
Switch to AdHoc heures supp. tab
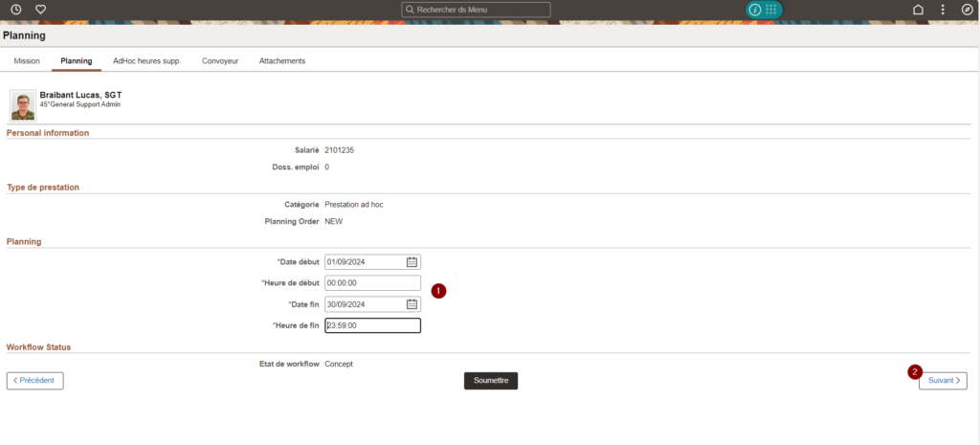[146, 61]
